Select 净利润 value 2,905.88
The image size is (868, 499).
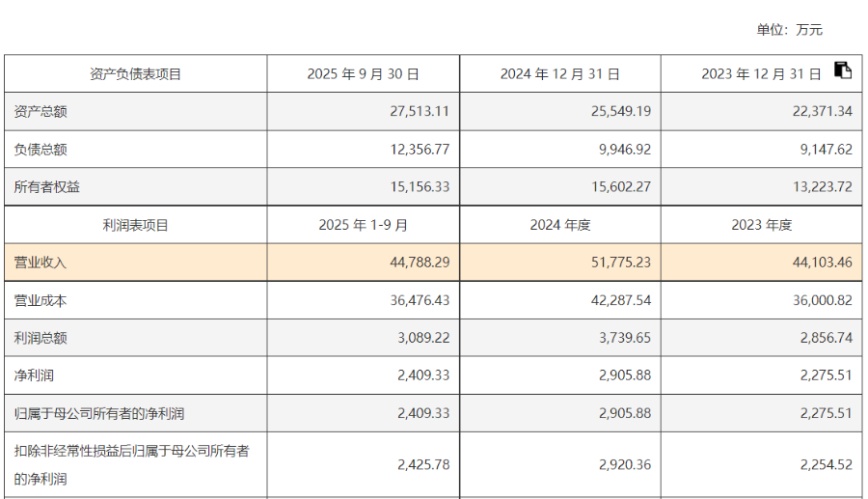pos(624,375)
